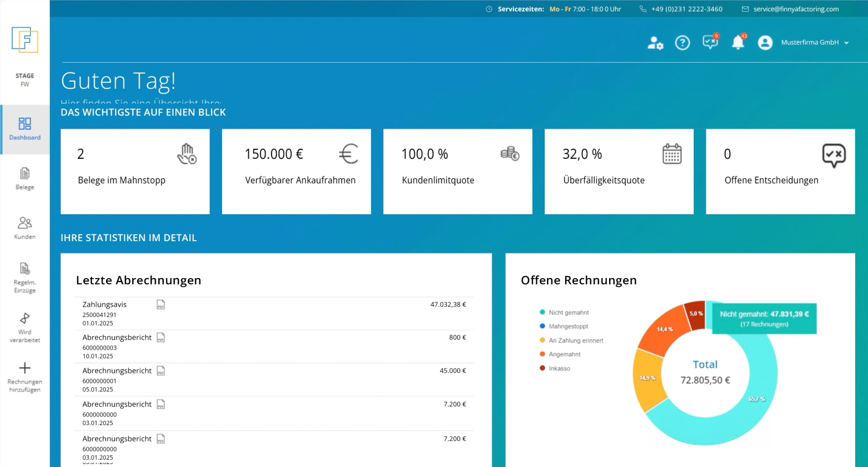Screen dimensions: 868x467
Task: Open the Verfügbarer Ankaufrahmen card
Action: click(296, 172)
